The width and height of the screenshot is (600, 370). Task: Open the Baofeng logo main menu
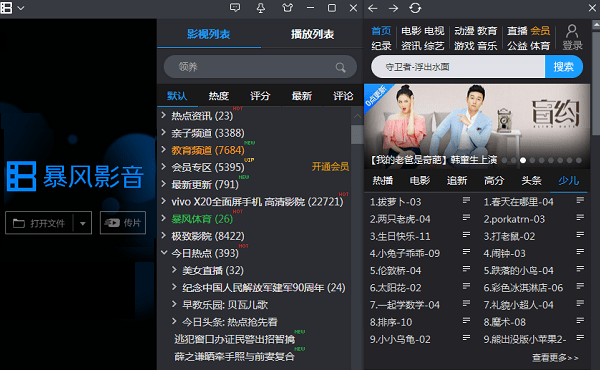7,8
